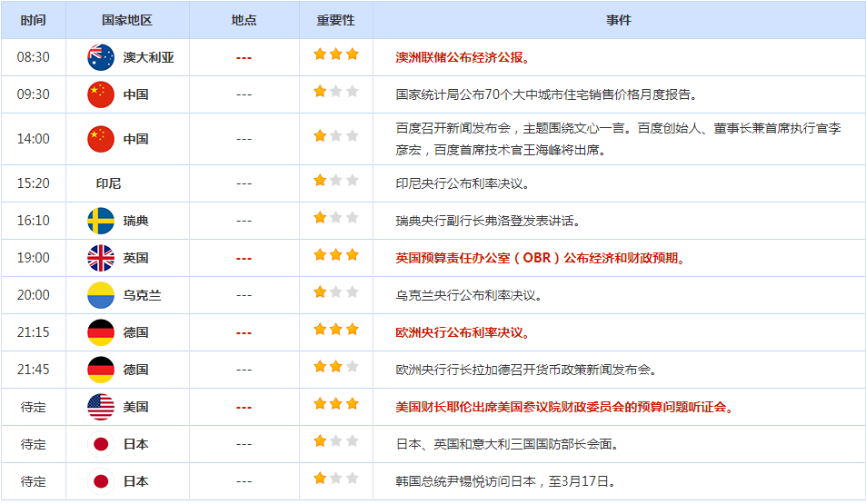The height and width of the screenshot is (504, 866).
Task: Click the China flag in the 14:00 row
Action: (101, 139)
